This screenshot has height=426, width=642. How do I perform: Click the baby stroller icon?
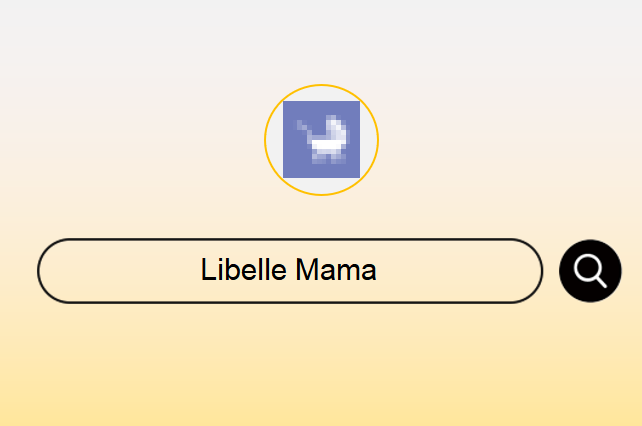point(321,140)
